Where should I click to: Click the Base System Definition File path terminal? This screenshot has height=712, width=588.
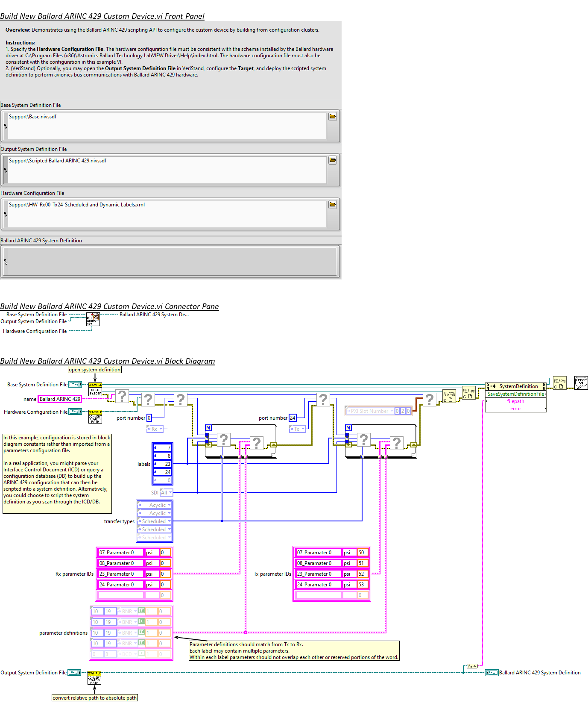pyautogui.click(x=75, y=384)
